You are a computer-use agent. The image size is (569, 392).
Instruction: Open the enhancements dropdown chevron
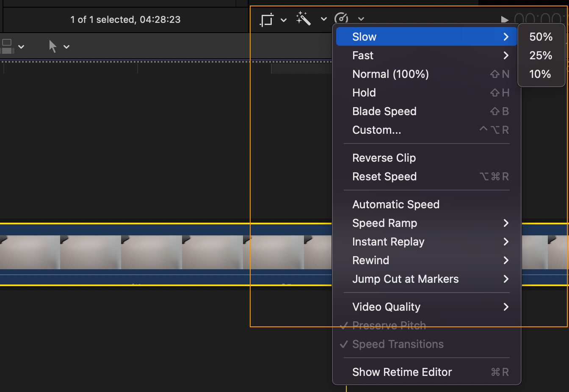[323, 19]
